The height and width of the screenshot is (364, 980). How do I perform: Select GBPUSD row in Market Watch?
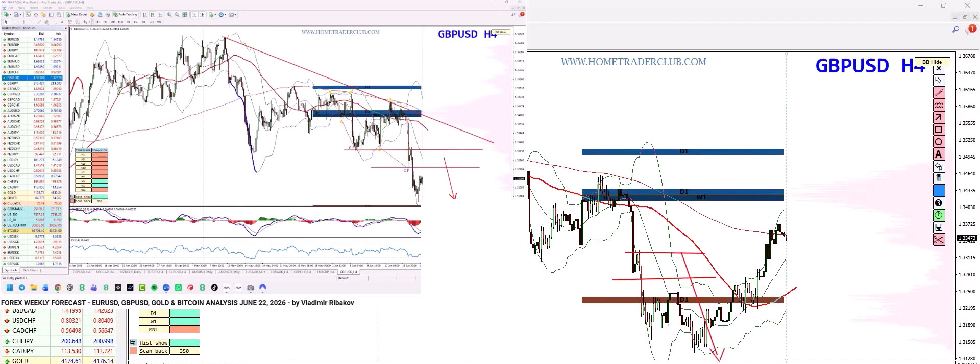[33, 78]
